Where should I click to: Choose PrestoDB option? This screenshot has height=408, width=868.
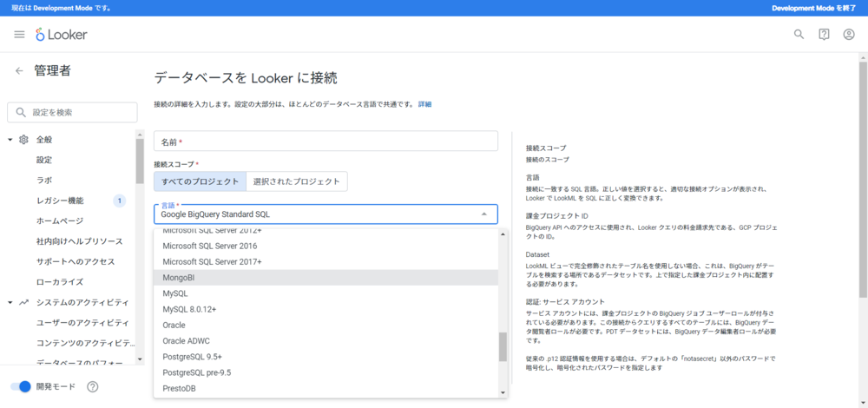pos(326,389)
